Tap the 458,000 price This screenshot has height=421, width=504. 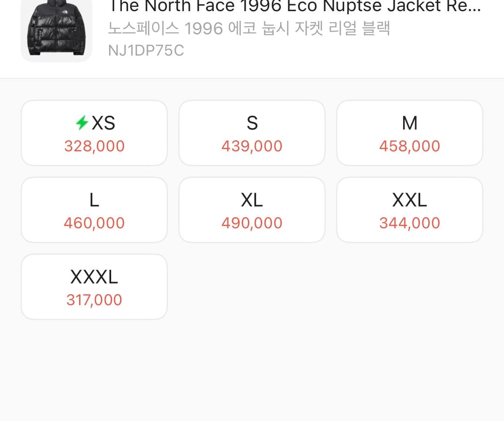coord(409,146)
